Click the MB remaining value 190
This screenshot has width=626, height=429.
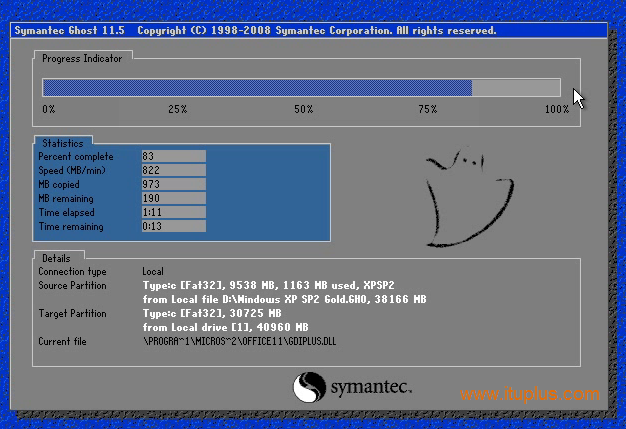click(174, 198)
